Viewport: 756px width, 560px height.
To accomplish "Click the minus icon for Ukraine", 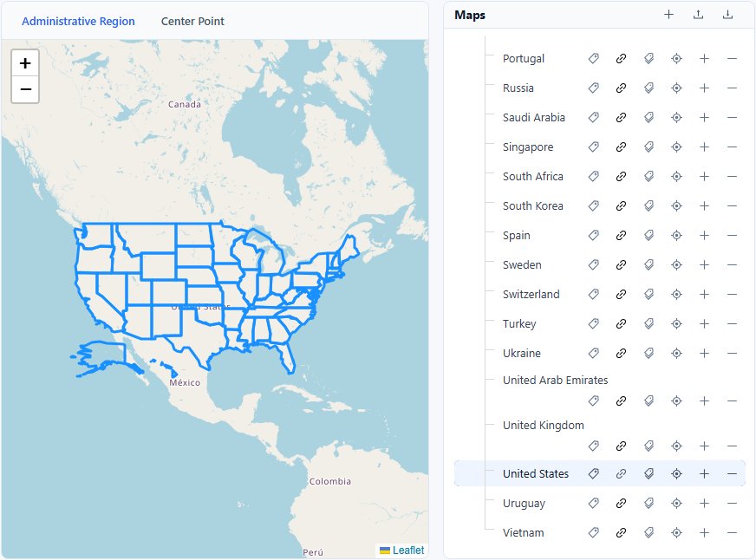I will [x=732, y=354].
